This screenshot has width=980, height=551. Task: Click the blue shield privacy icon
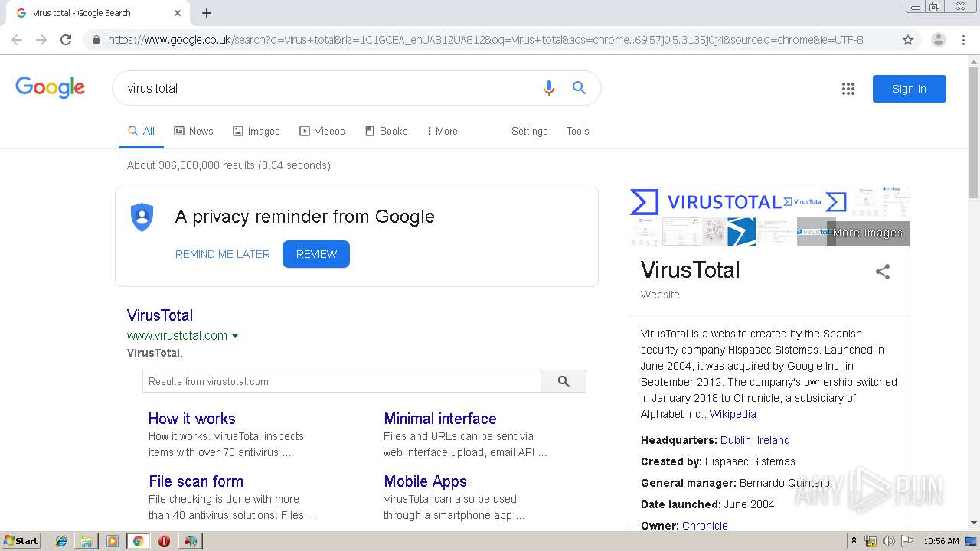click(142, 217)
